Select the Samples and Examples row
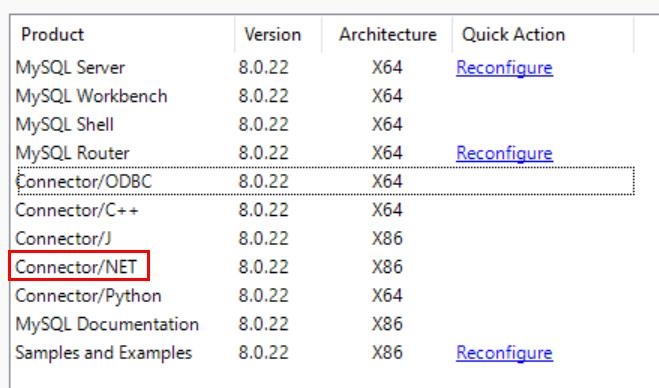The width and height of the screenshot is (659, 388). tap(326, 353)
